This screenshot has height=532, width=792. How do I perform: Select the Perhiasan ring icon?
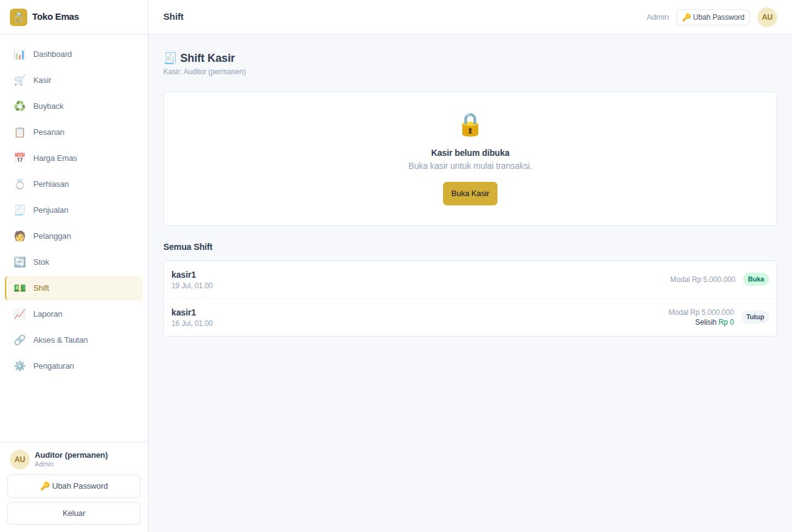click(x=20, y=184)
